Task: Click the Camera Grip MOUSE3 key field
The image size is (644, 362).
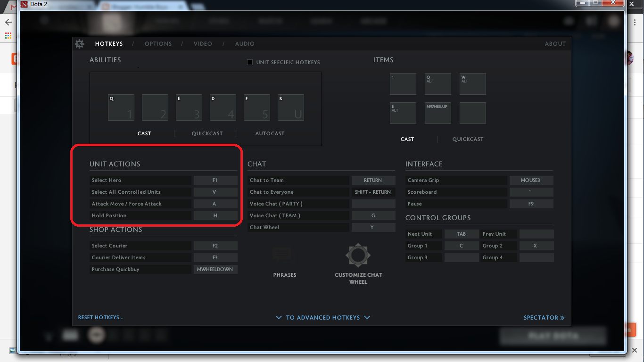Action: point(531,180)
